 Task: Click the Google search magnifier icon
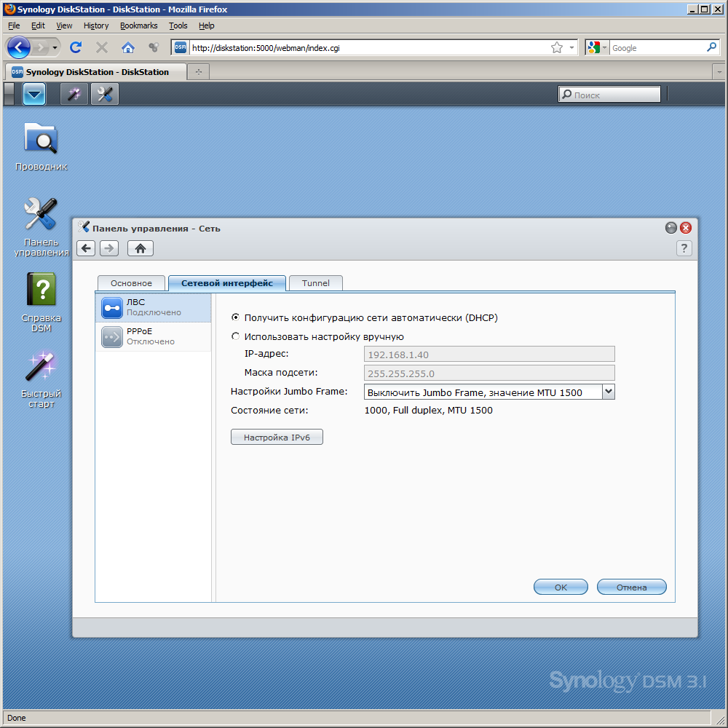(x=711, y=47)
